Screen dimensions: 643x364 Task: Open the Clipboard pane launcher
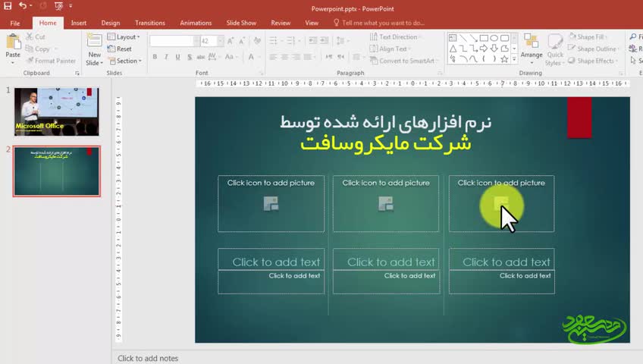point(77,73)
